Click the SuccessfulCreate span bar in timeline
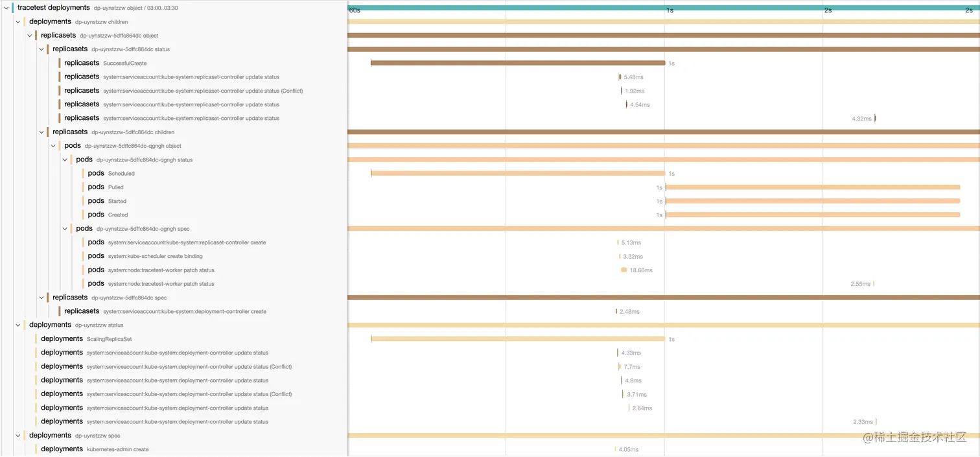Viewport: 980px width, 457px height. click(x=518, y=63)
